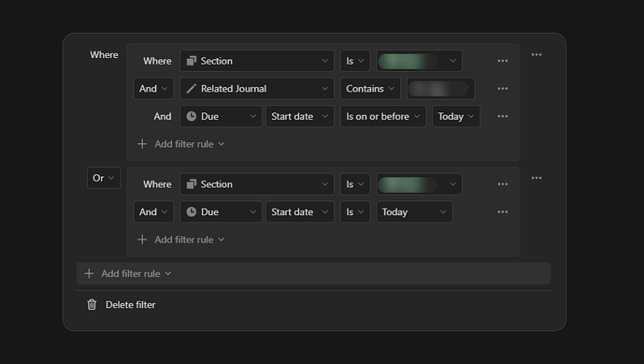The width and height of the screenshot is (644, 364).
Task: Change the And conjunction in the second group
Action: point(153,211)
